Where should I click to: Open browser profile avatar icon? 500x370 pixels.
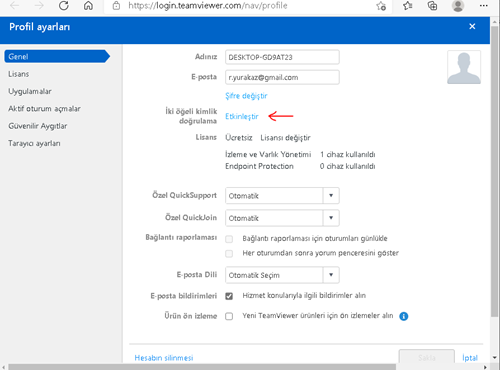458,6
